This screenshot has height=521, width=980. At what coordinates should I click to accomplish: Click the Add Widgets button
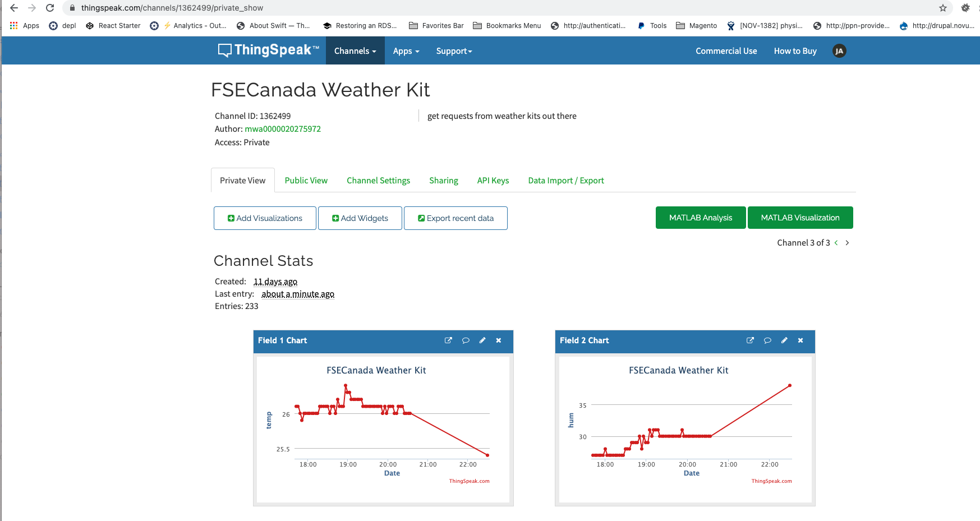tap(360, 218)
